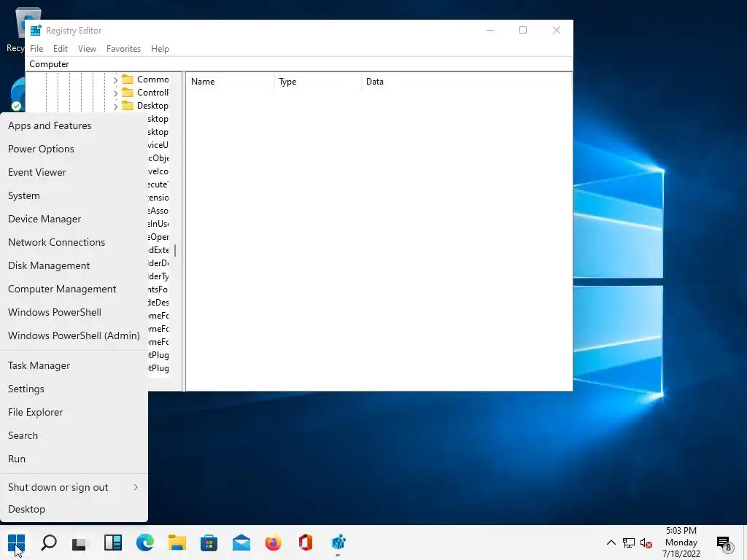Click network status tray icon

click(628, 542)
